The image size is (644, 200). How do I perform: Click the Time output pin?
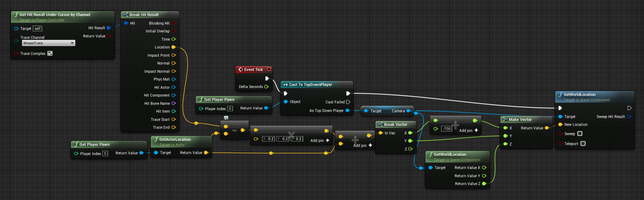click(174, 39)
